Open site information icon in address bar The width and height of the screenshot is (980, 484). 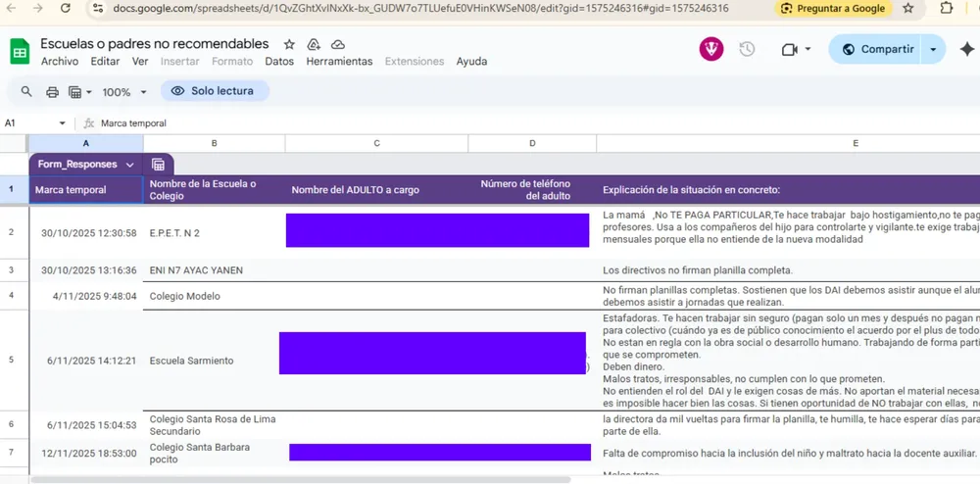coord(97,8)
